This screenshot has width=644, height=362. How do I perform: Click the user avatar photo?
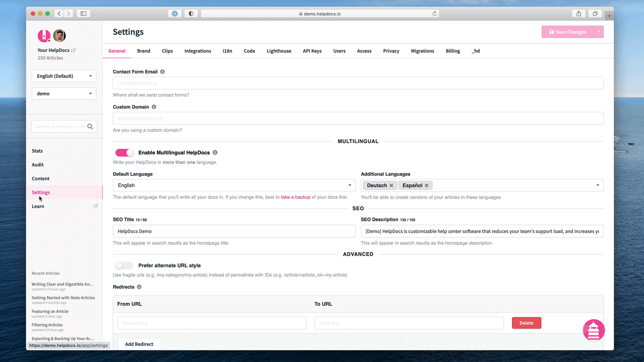click(x=59, y=36)
